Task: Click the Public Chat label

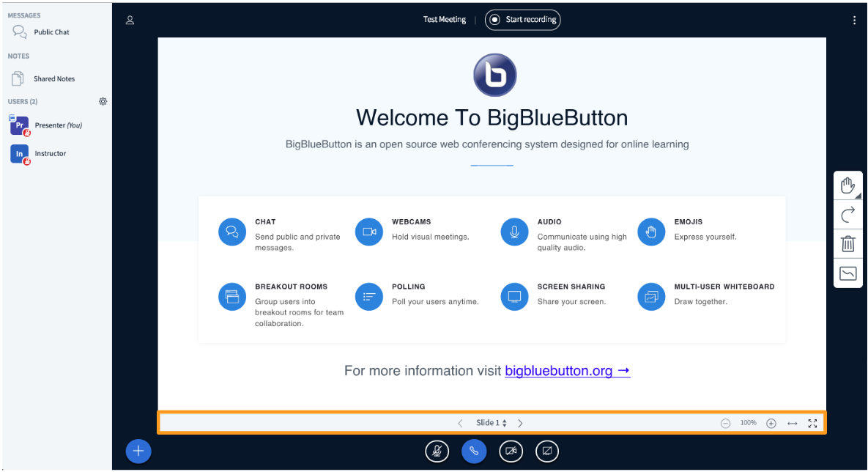Action: pyautogui.click(x=51, y=32)
